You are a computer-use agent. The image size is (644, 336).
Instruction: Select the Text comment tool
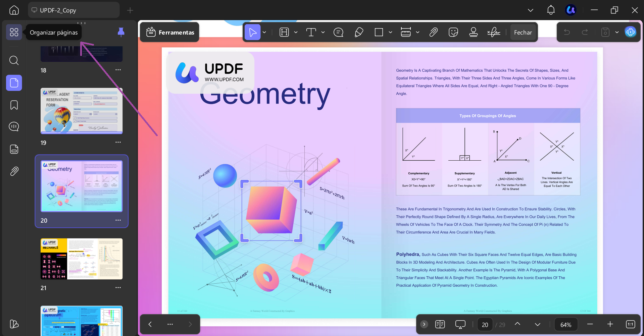point(311,32)
